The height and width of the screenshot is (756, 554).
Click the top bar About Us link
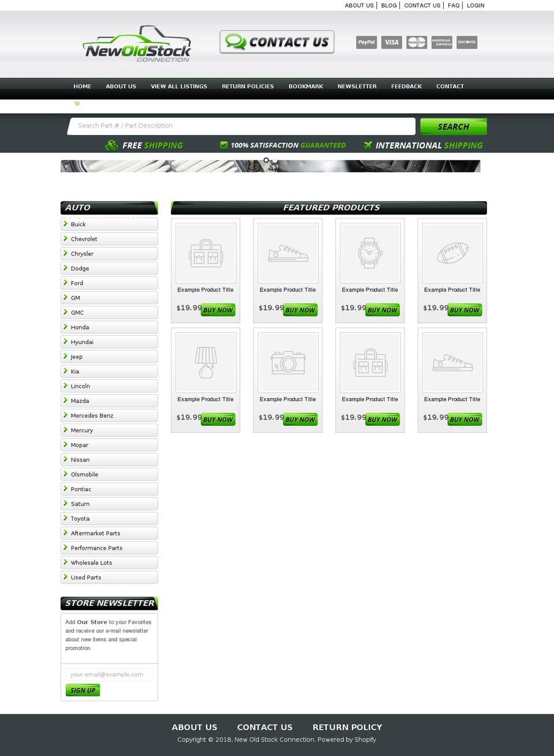360,5
